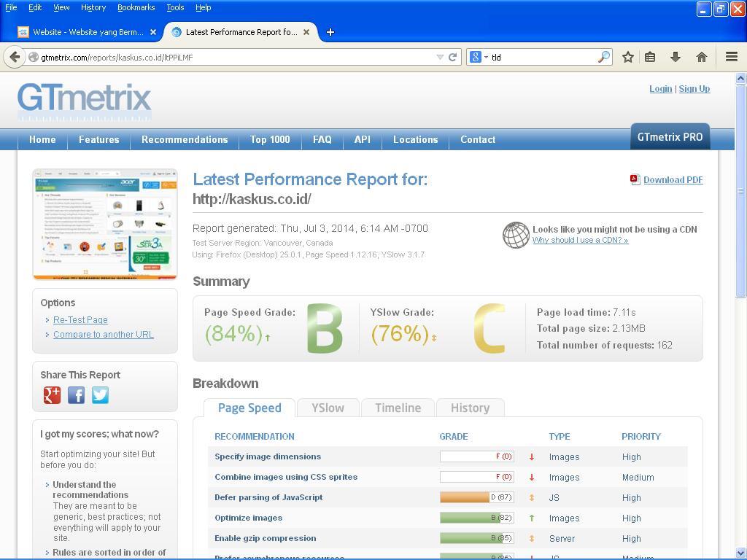Open the downloads arrow icon

tap(675, 57)
